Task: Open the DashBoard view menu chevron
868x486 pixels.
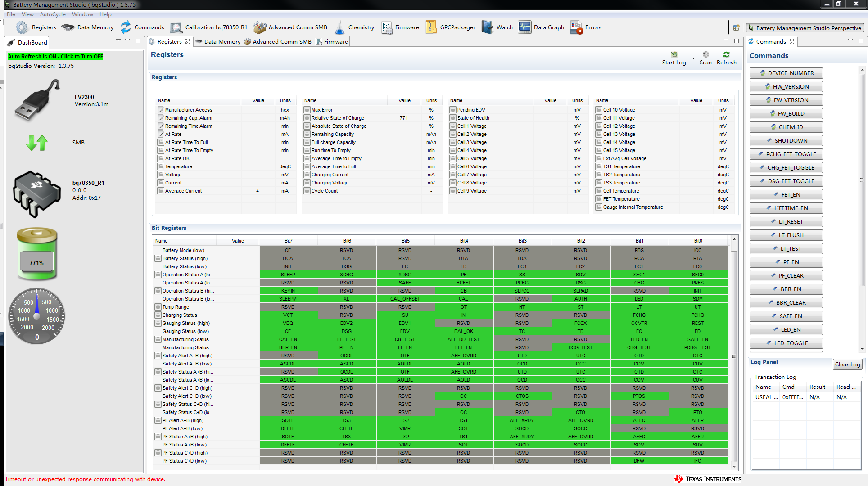Action: pos(118,40)
